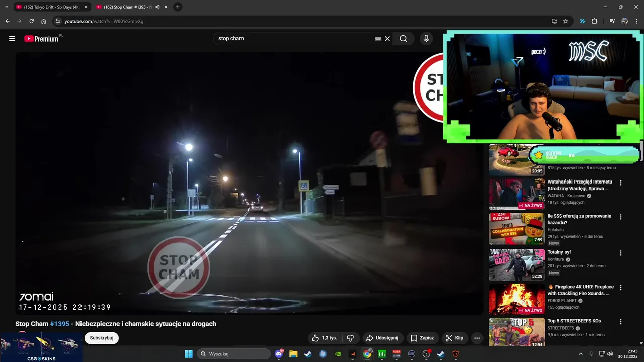The height and width of the screenshot is (362, 644).
Task: Open a new browser tab
Action: pyautogui.click(x=178, y=7)
